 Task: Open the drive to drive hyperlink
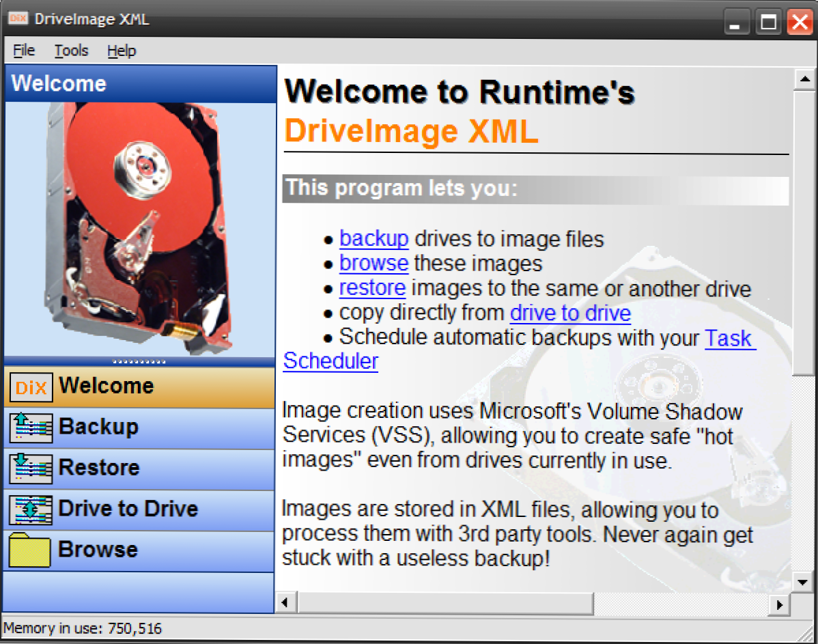coord(570,313)
